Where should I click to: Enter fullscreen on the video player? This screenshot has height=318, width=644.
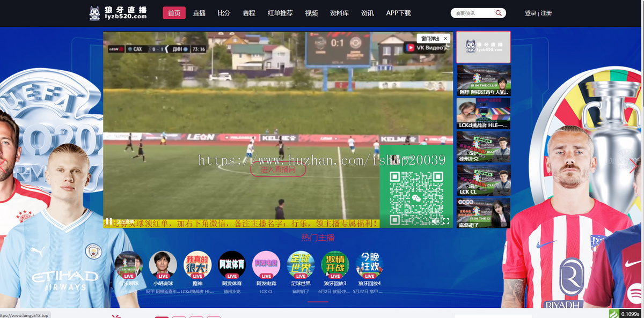(x=446, y=221)
